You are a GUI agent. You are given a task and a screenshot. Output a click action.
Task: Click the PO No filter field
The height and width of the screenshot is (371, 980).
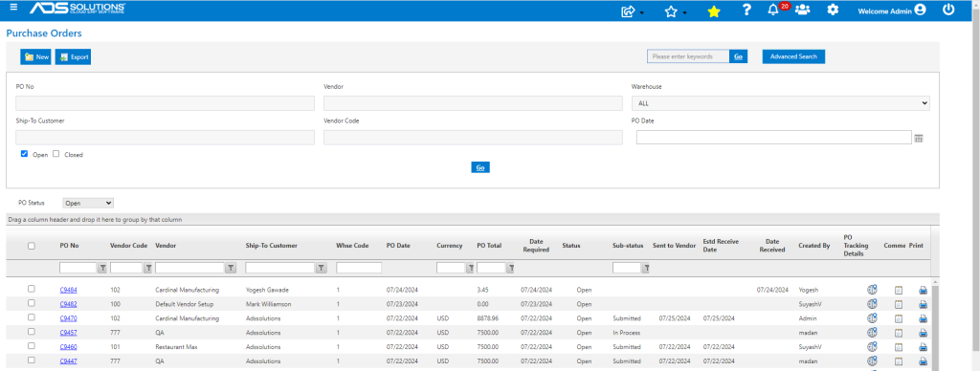coord(165,103)
